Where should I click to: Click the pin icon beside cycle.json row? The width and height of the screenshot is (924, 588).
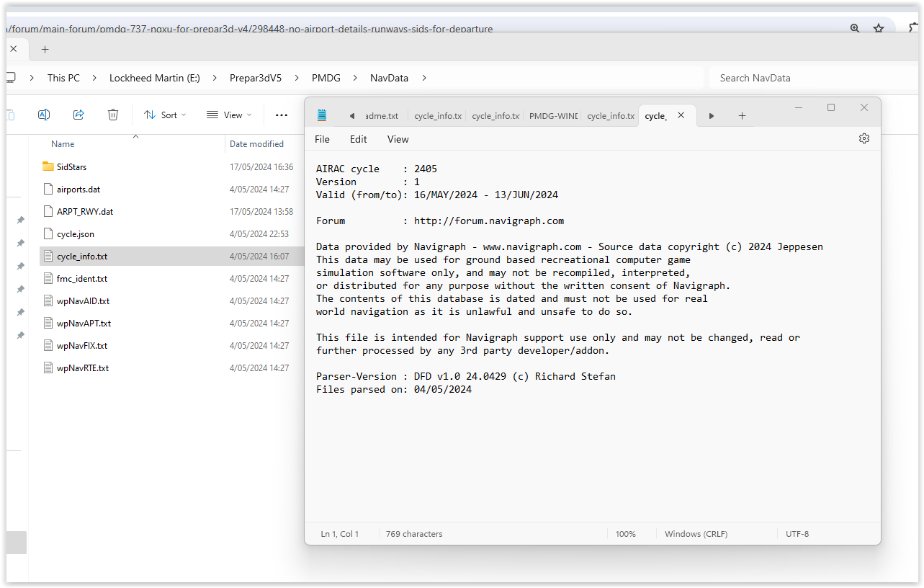20,243
